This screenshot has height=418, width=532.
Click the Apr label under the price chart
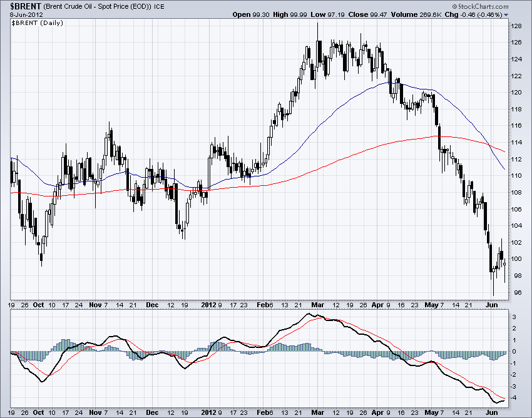click(377, 305)
